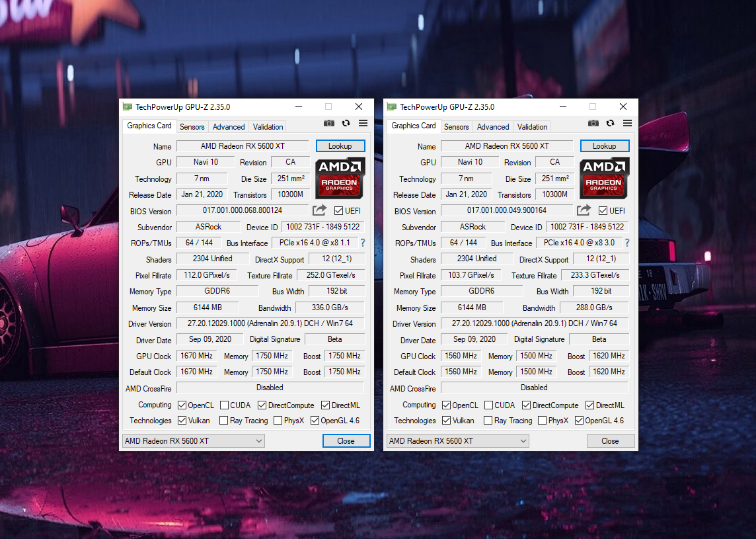The width and height of the screenshot is (756, 539).
Task: Toggle DirectCompute checkbox in right window
Action: pos(526,405)
